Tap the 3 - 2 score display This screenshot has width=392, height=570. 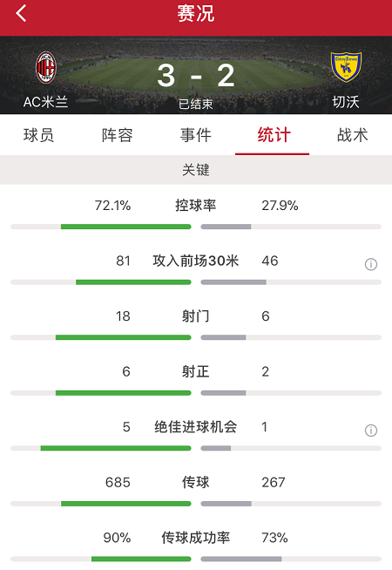click(x=196, y=76)
